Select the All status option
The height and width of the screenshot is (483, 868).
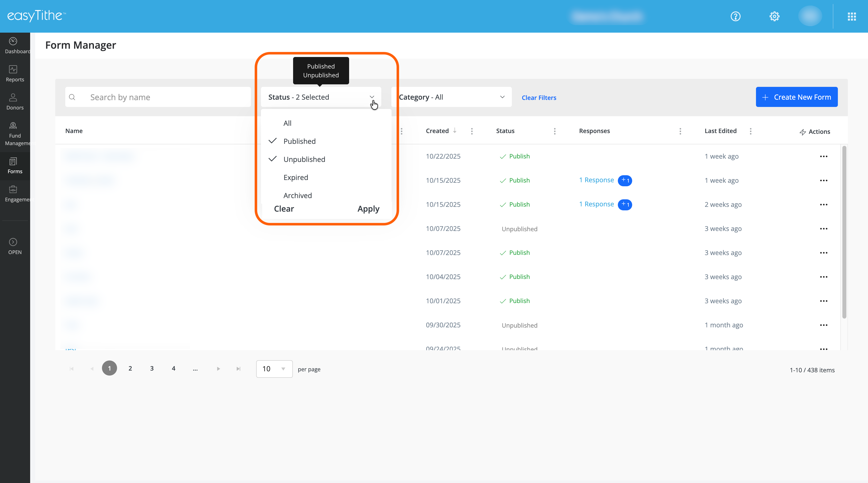pos(287,123)
